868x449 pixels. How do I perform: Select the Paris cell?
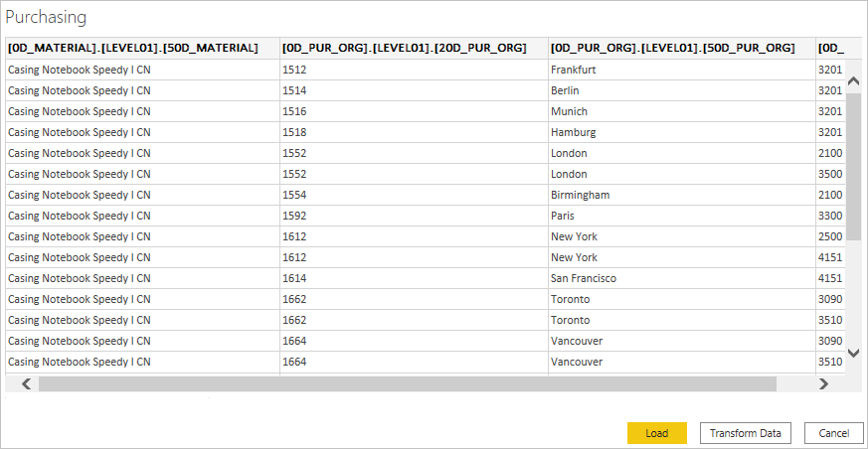click(563, 216)
